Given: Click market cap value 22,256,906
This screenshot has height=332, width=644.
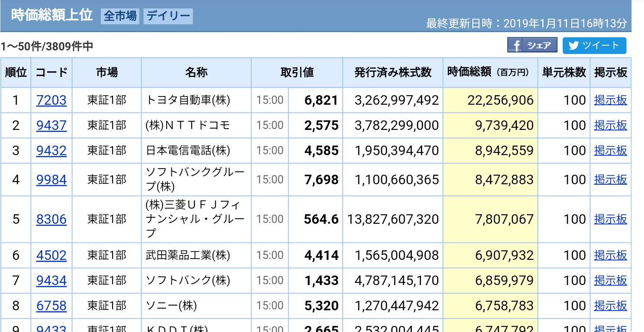Looking at the screenshot, I should (501, 100).
